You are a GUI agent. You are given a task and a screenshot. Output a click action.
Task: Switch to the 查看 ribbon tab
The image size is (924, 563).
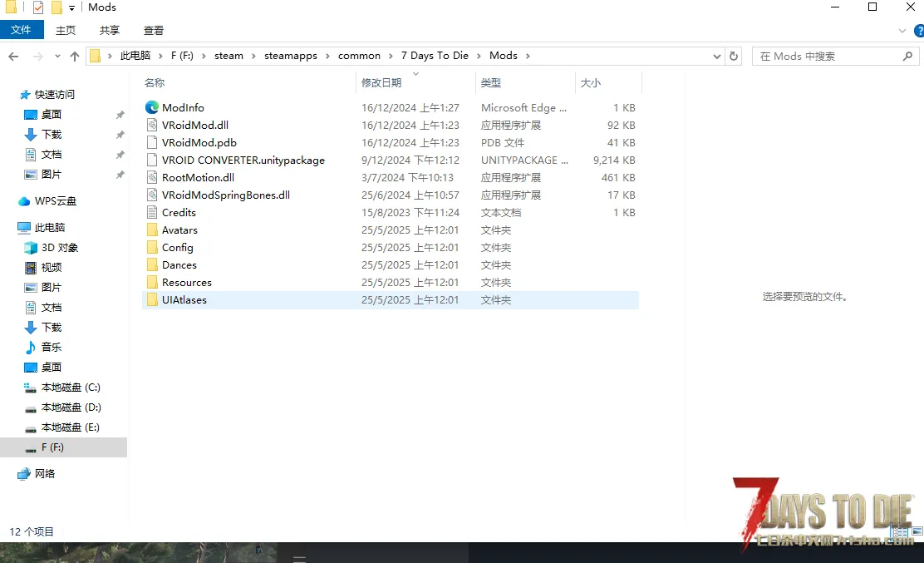(x=153, y=30)
